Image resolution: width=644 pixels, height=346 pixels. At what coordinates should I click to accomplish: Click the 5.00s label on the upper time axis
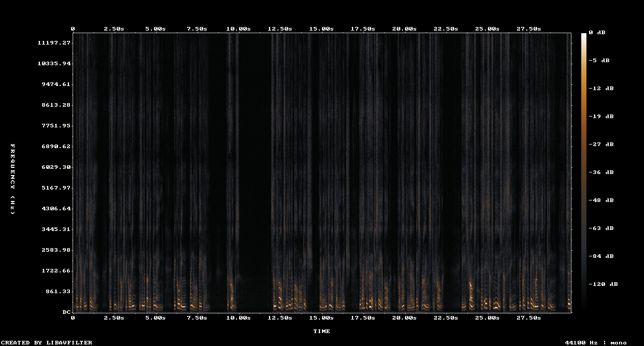click(x=156, y=29)
